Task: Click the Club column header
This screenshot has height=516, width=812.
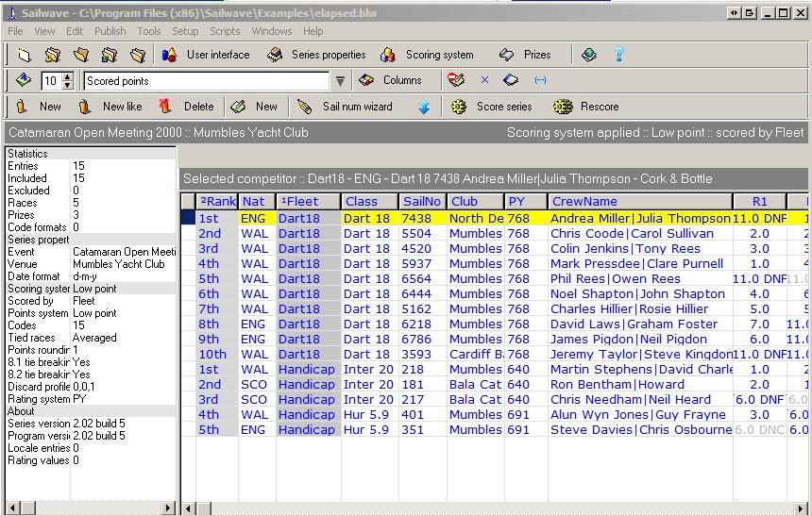Action: click(x=475, y=201)
